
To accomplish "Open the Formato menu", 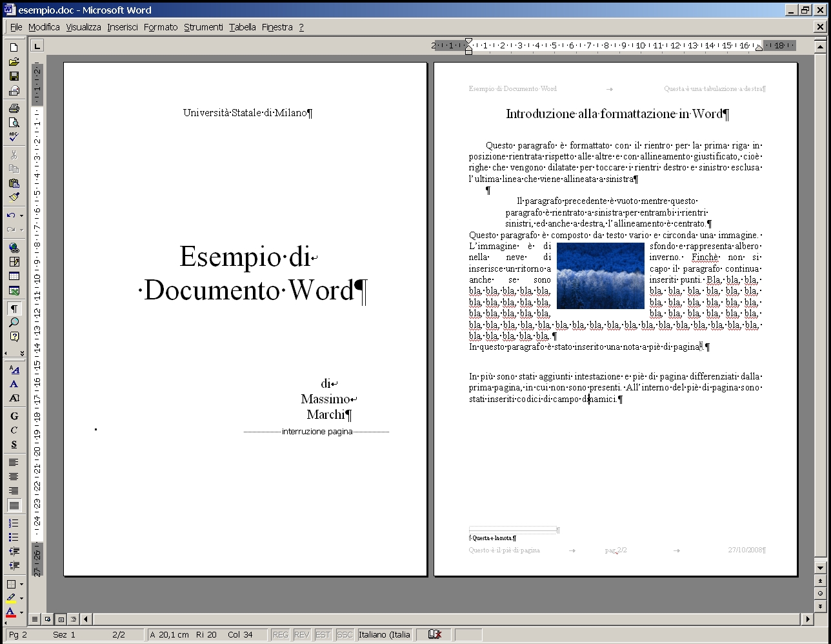I will [161, 27].
